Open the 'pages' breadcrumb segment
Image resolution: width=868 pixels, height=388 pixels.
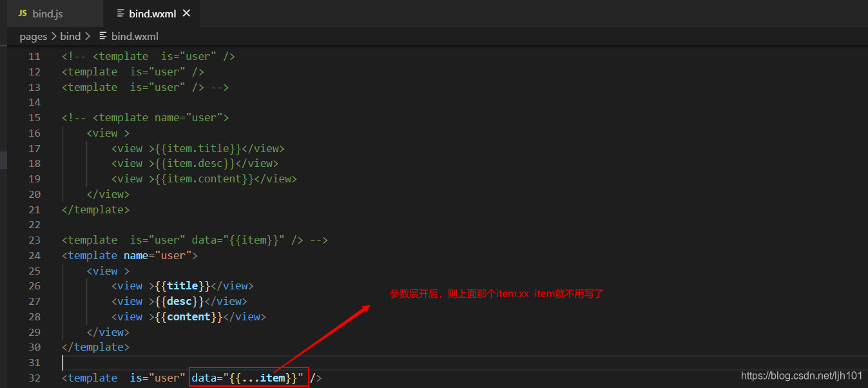[x=34, y=36]
